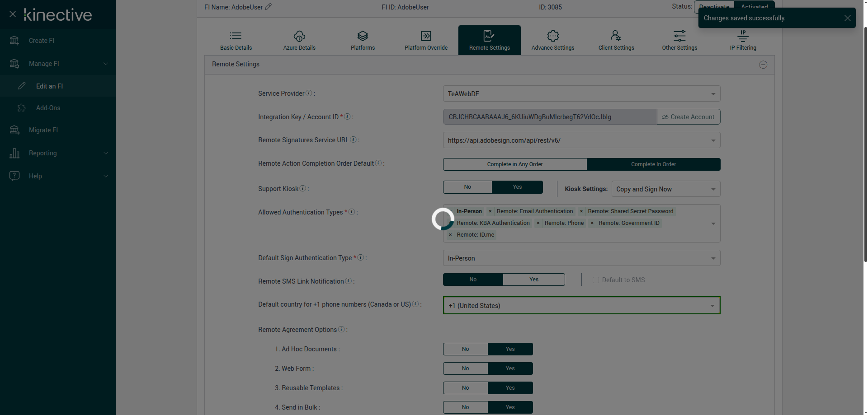
Task: Set Remote SMS Link Notification to No
Action: point(473,280)
